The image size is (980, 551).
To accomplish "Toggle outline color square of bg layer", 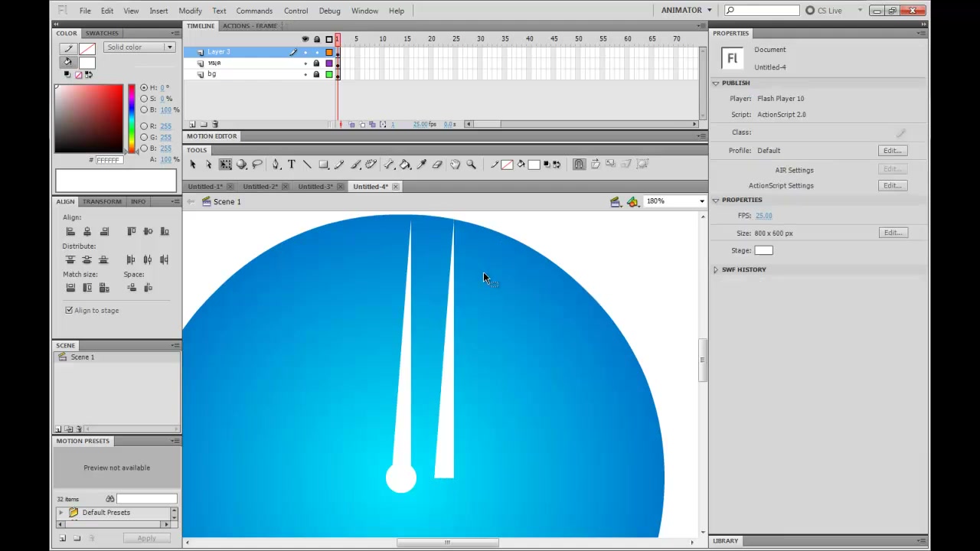I will coord(329,74).
